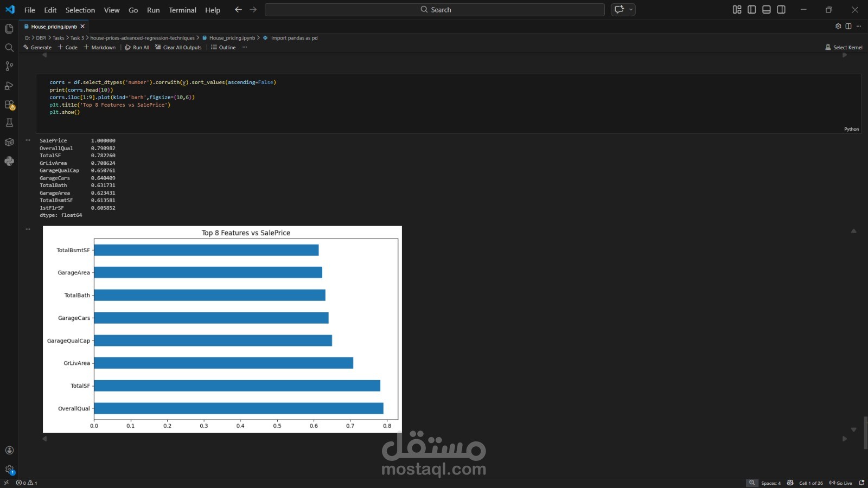Open the Help menu
Viewport: 868px width, 488px height.
pyautogui.click(x=213, y=10)
